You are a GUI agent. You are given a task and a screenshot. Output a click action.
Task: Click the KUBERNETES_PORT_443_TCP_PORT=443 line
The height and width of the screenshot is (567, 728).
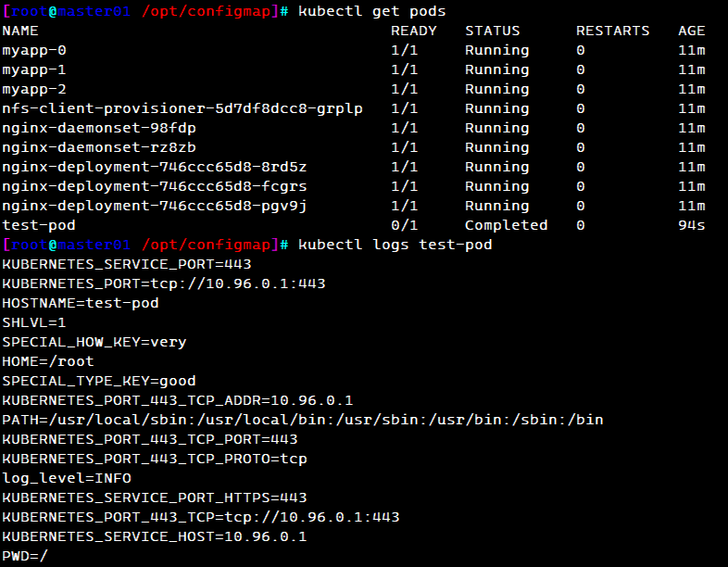[x=150, y=439]
